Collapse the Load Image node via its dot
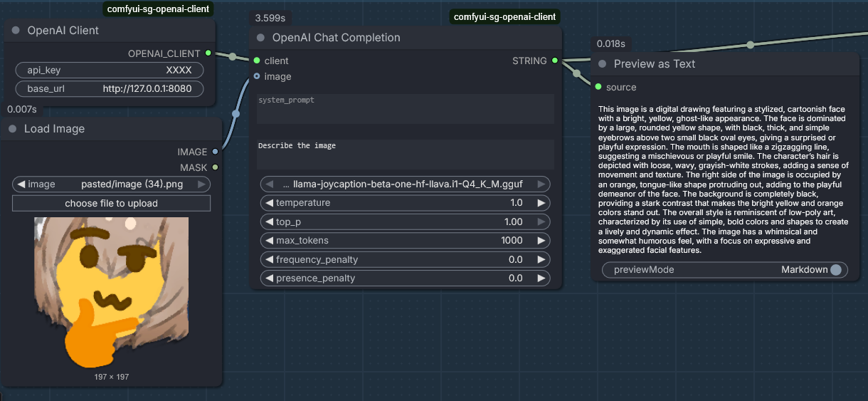868x401 pixels. 14,129
